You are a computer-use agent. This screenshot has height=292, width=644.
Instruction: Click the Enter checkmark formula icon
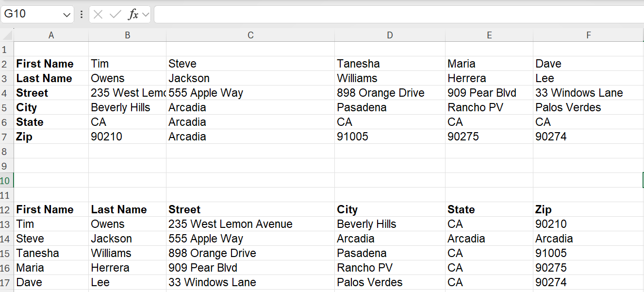click(x=115, y=15)
